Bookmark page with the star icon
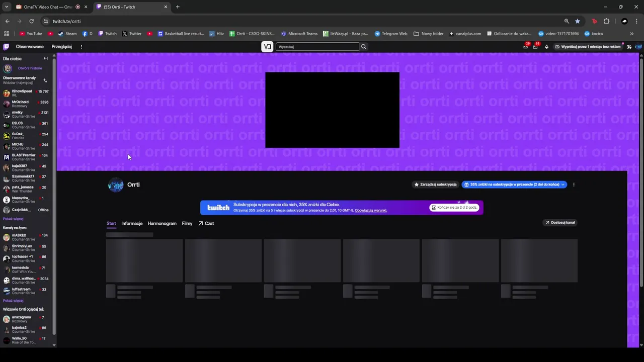 578,21
